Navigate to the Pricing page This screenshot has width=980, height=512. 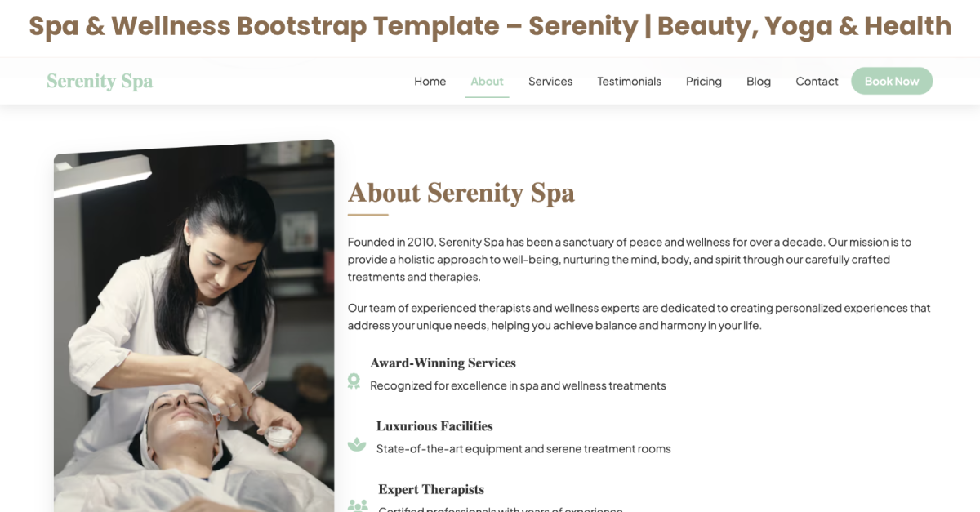704,81
